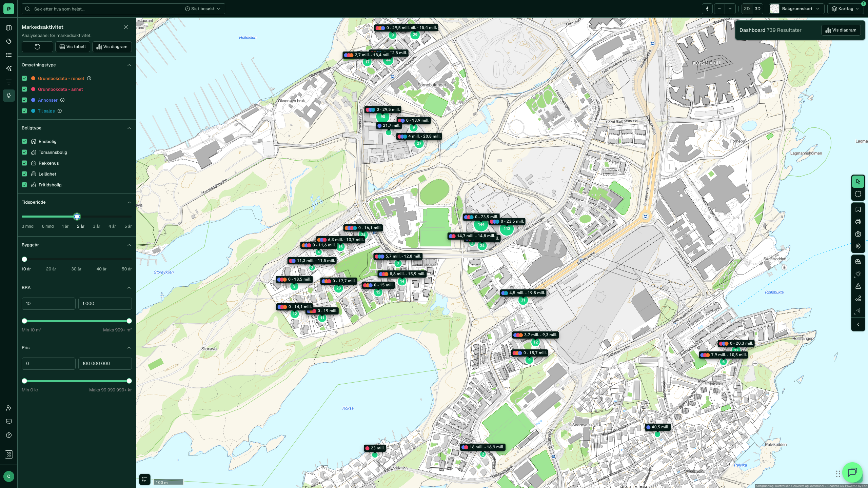Click Vis diagram in analysis panel
Viewport: 868px width, 488px height.
click(x=112, y=47)
